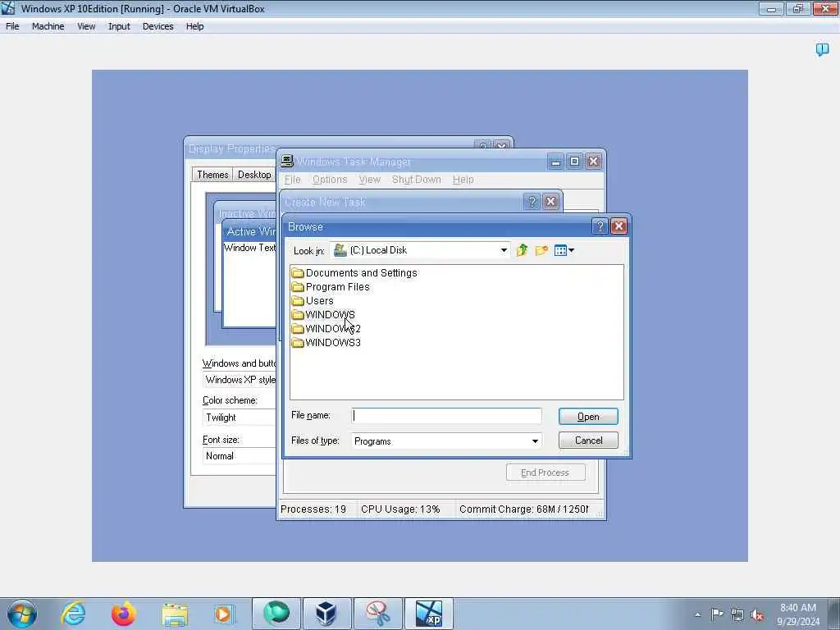Click the Windows Task Manager title icon

coord(287,162)
